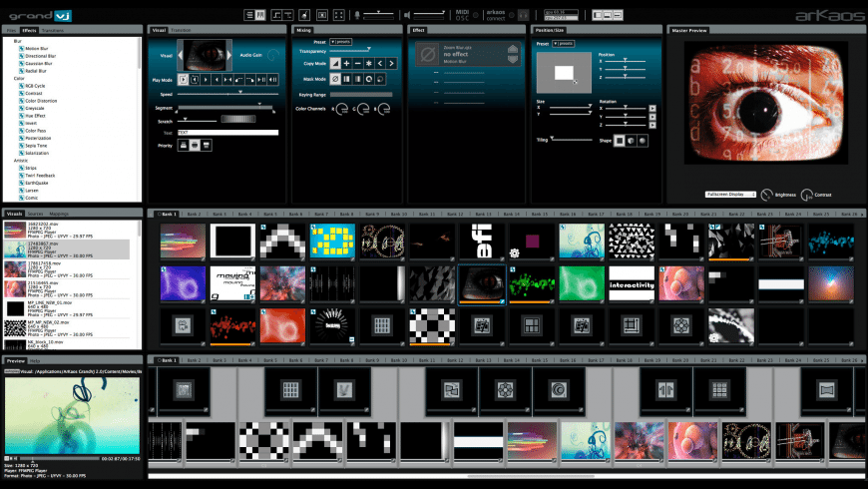868x489 pixels.
Task: Switch to the Transitions tab in browser
Action: coord(53,31)
